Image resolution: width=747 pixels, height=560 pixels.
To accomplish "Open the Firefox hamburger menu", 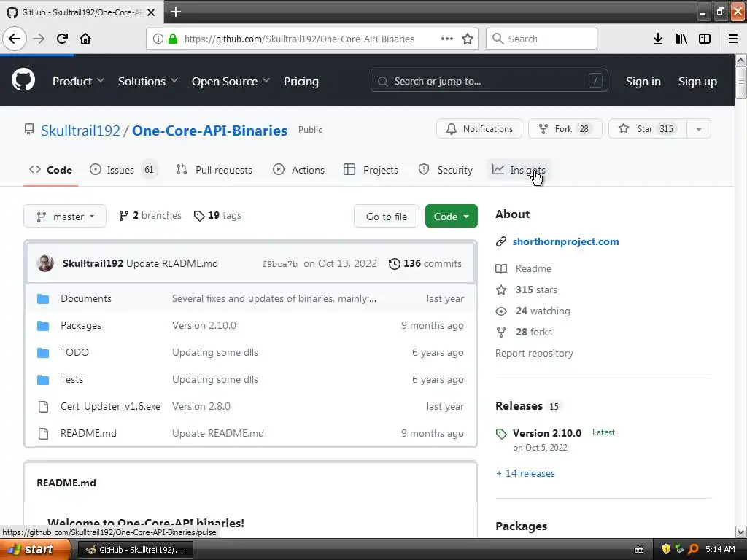I will [x=733, y=39].
